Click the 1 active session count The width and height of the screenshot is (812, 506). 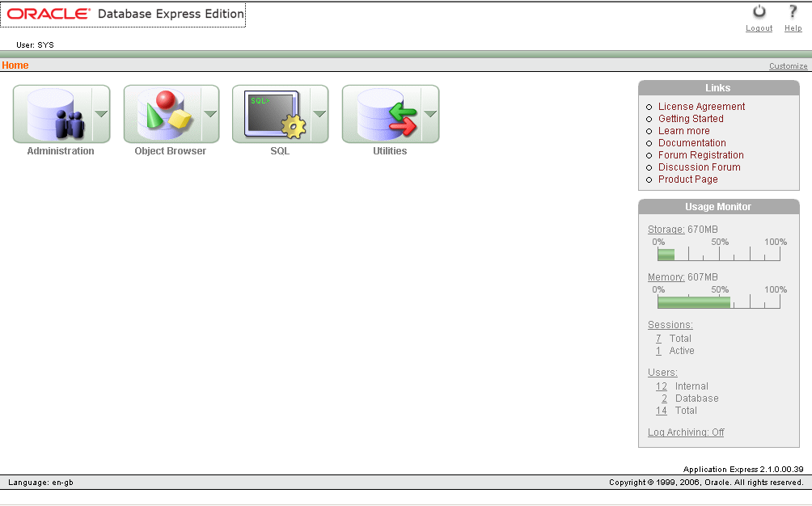tap(658, 351)
